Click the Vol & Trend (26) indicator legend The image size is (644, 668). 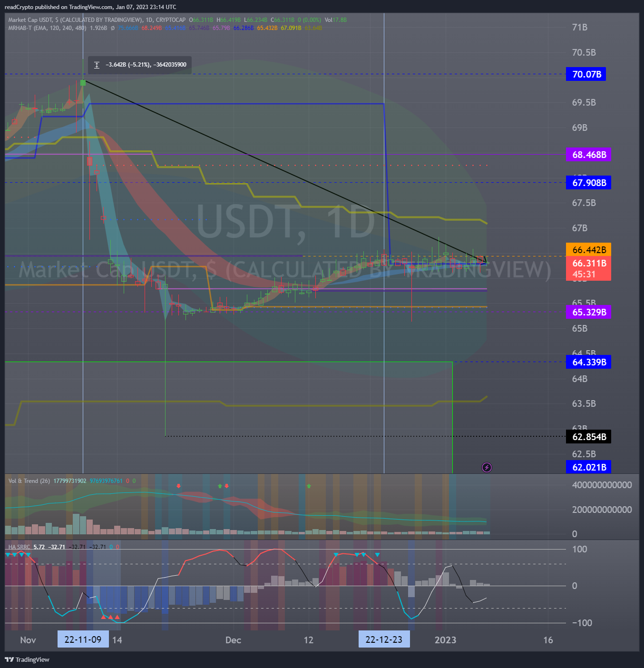(x=29, y=481)
